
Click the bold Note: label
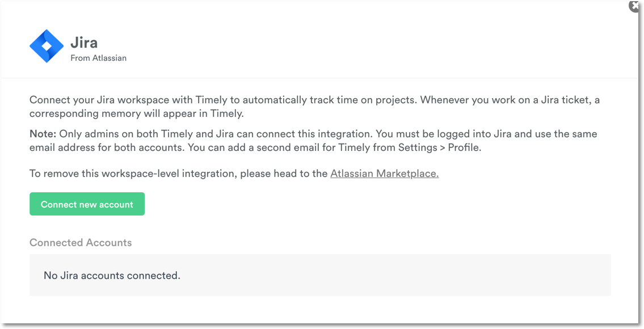pos(43,134)
